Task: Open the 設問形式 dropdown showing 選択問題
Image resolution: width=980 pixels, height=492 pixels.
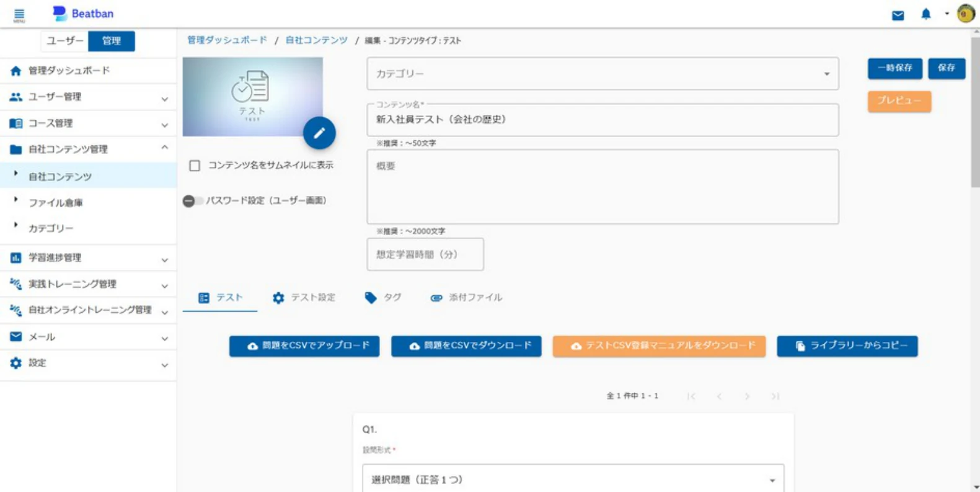Action: coord(573,479)
